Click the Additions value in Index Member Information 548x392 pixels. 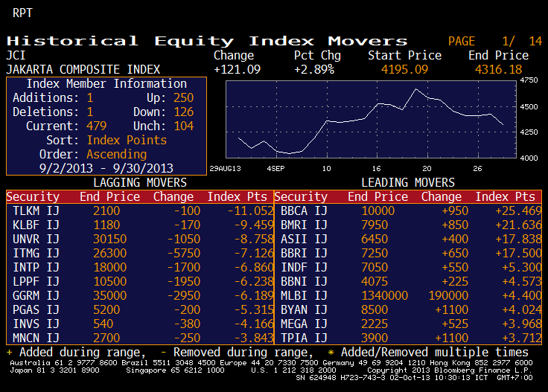[90, 98]
